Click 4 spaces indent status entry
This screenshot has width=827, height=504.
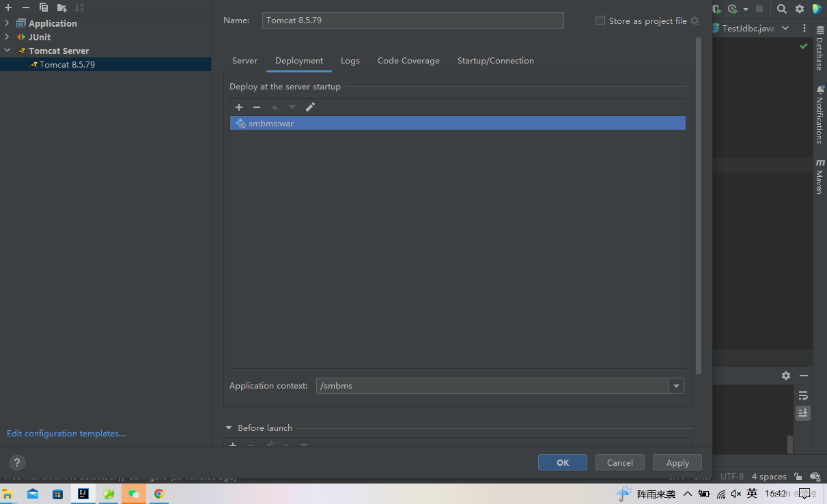point(769,477)
